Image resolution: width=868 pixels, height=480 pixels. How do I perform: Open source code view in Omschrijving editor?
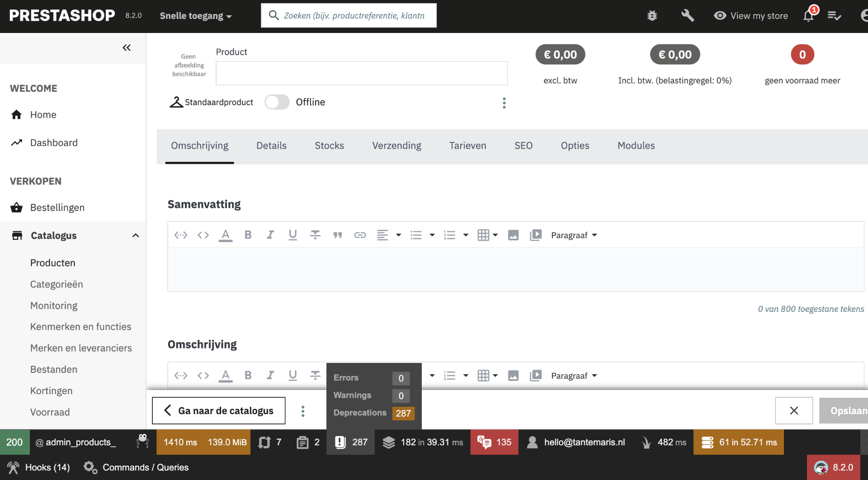pyautogui.click(x=203, y=376)
